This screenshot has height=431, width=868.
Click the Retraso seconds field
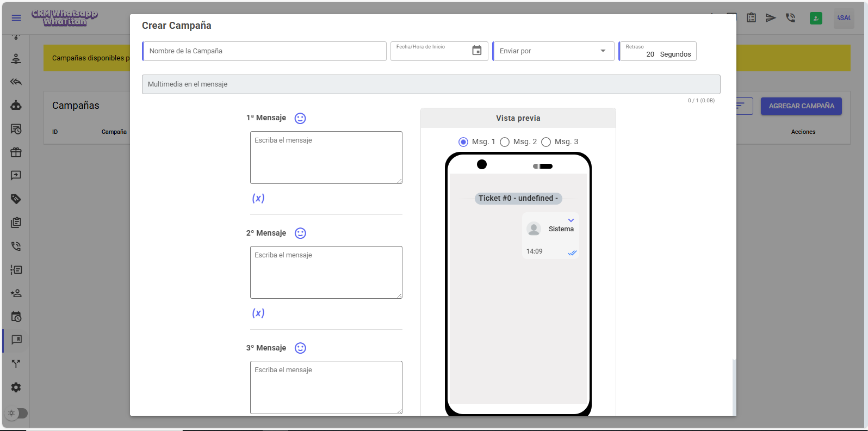658,51
